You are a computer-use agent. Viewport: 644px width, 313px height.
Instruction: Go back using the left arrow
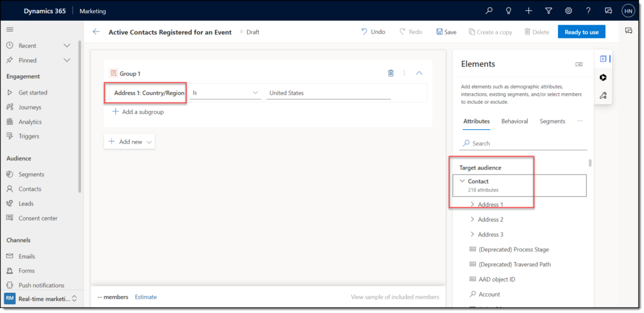tap(96, 32)
